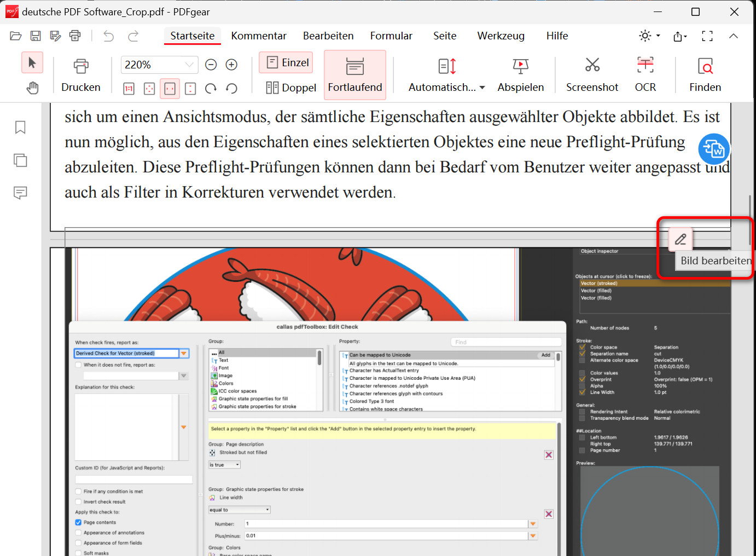Screen dimensions: 756x556
Task: Open the bookmarks sidebar panel
Action: (20, 127)
